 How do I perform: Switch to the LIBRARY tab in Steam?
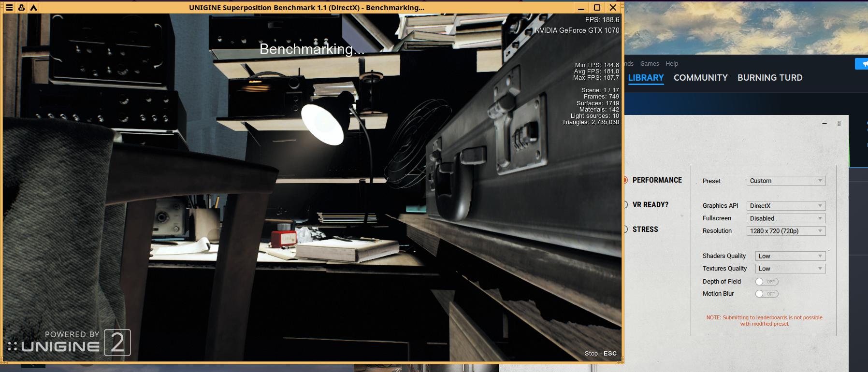[646, 78]
